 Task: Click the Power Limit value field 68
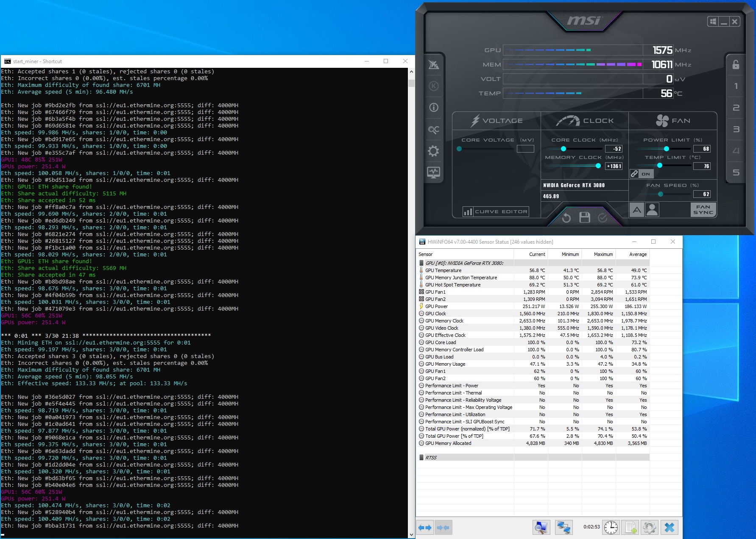pos(702,149)
